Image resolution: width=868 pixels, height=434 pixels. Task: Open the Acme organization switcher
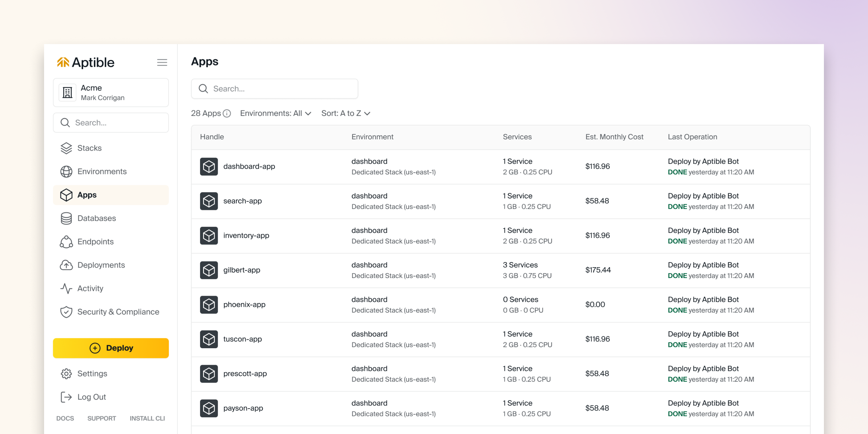pos(111,93)
